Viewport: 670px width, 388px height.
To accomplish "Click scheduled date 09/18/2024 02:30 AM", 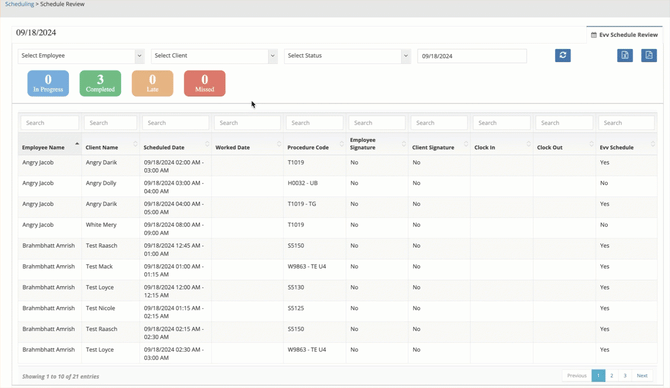I will coord(174,353).
